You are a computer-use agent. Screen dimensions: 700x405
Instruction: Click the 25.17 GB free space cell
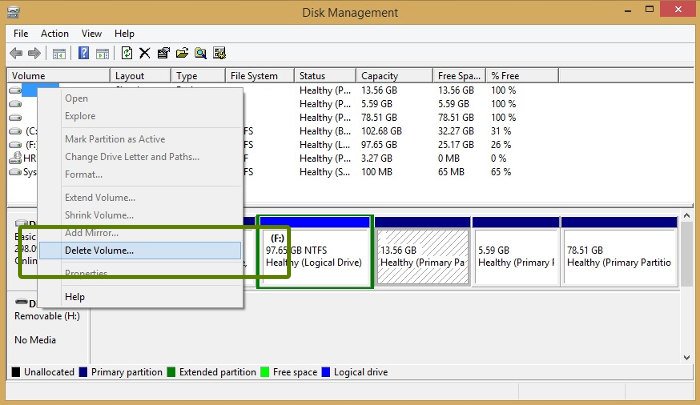[x=456, y=145]
